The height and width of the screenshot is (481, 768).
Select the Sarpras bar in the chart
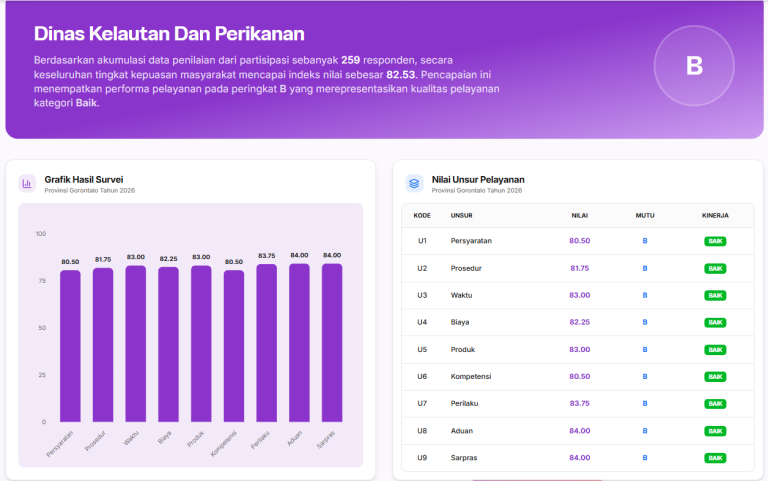(x=332, y=343)
